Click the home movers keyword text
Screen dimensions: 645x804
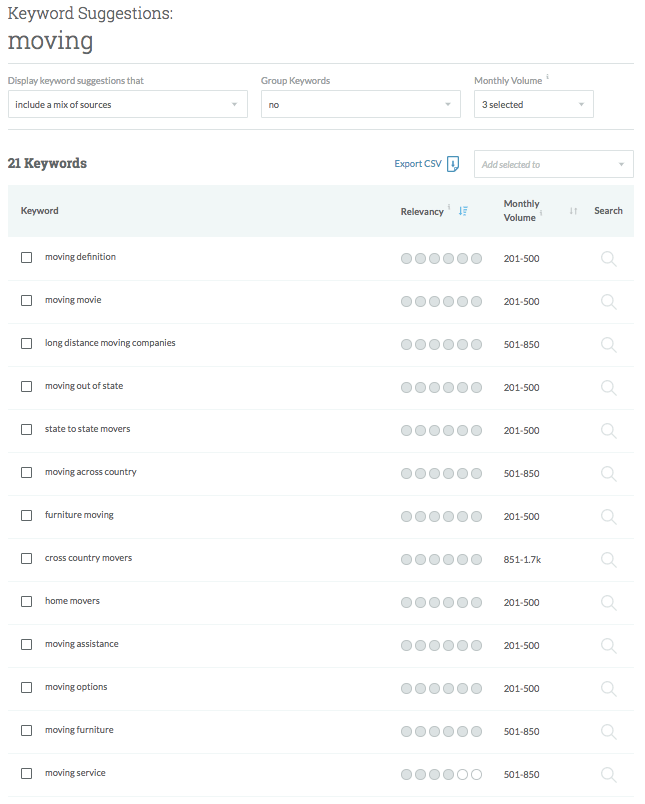tap(72, 601)
